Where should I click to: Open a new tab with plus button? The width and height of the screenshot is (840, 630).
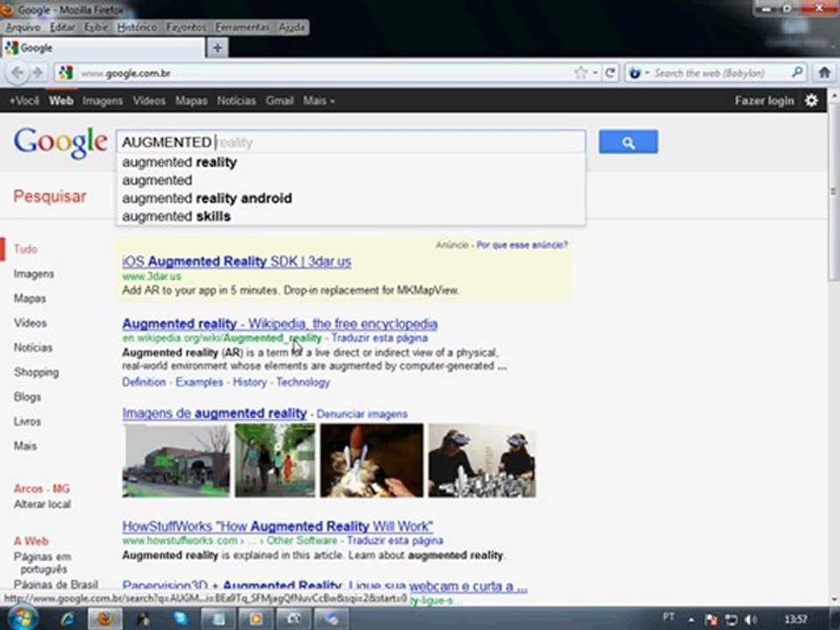(x=217, y=47)
